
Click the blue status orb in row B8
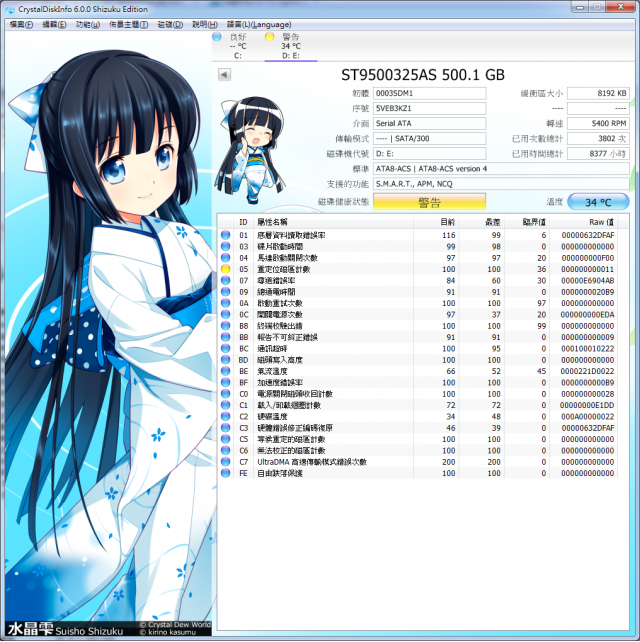point(225,326)
